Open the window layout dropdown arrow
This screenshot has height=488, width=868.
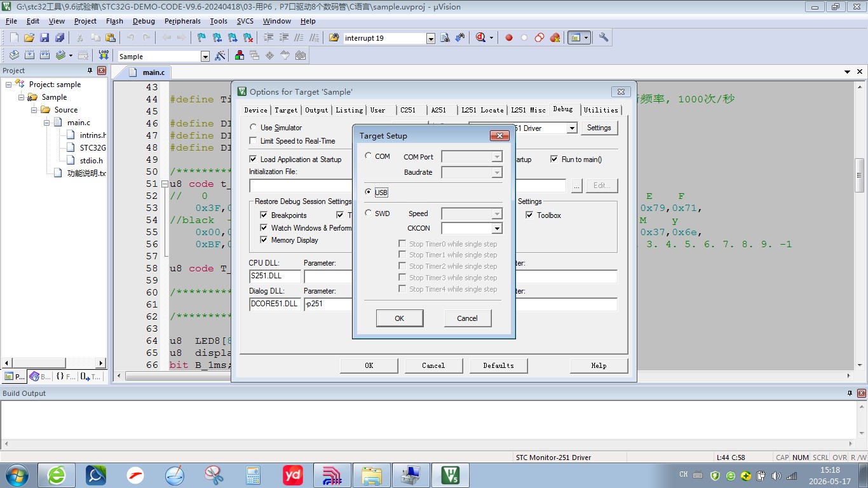tap(586, 38)
